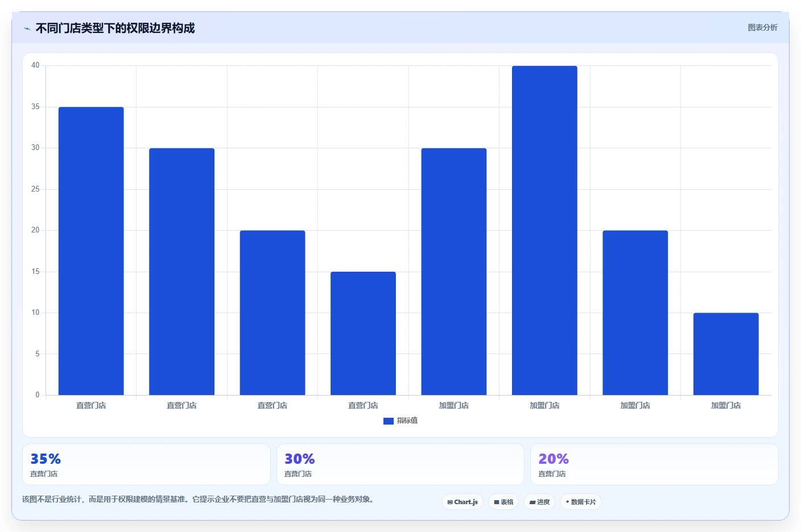This screenshot has height=532, width=801.
Task: Click the y-axis label 40
Action: tap(35, 65)
